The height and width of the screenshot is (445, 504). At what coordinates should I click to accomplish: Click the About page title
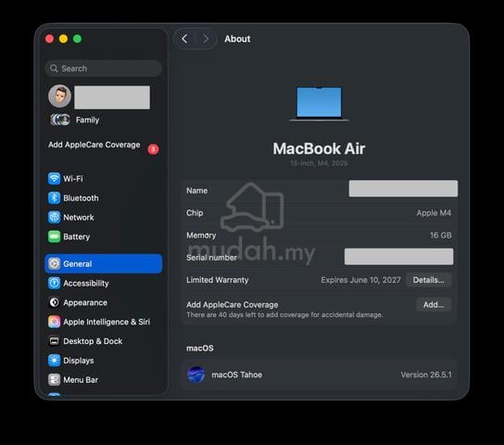click(237, 39)
